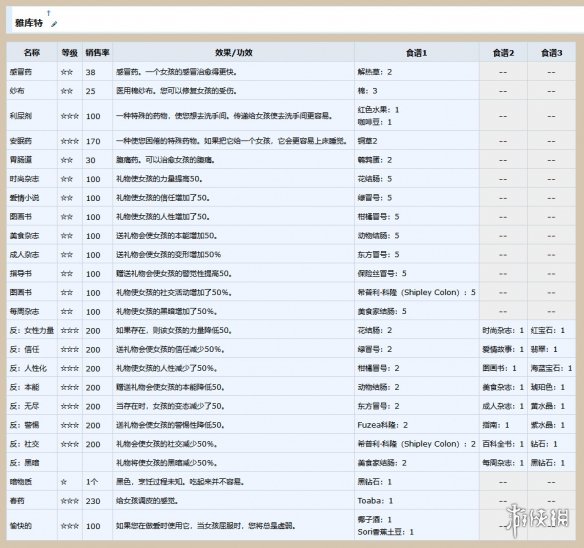Click the 等级 column header

(70, 53)
